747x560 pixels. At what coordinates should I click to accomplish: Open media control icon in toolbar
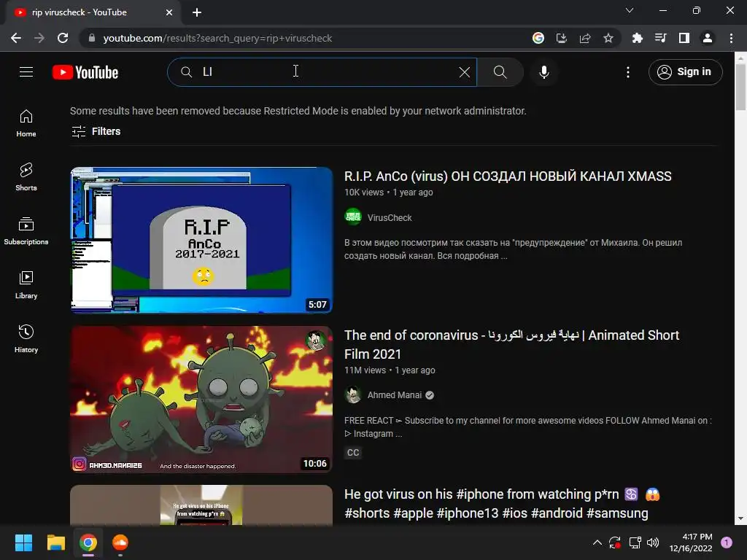point(660,38)
